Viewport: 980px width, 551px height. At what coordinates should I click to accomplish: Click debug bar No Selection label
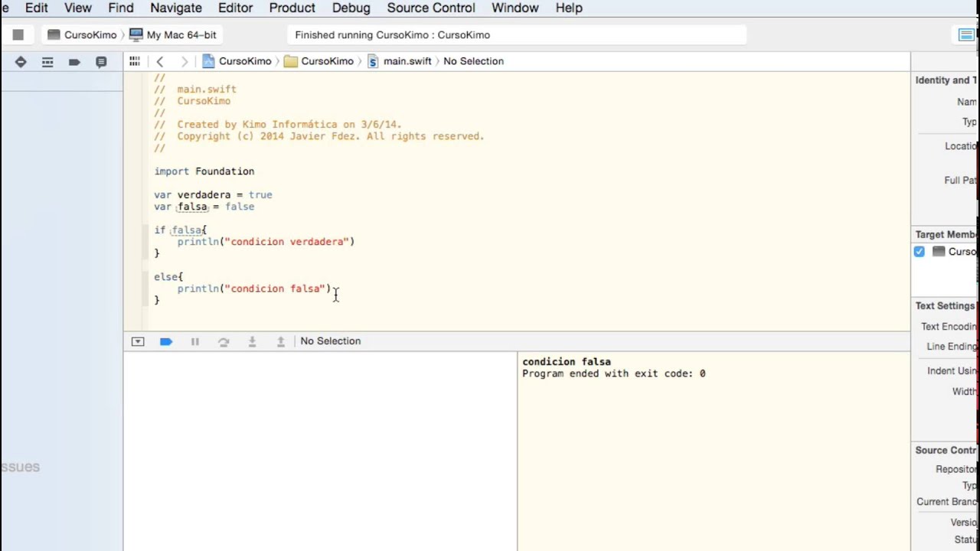(x=330, y=341)
